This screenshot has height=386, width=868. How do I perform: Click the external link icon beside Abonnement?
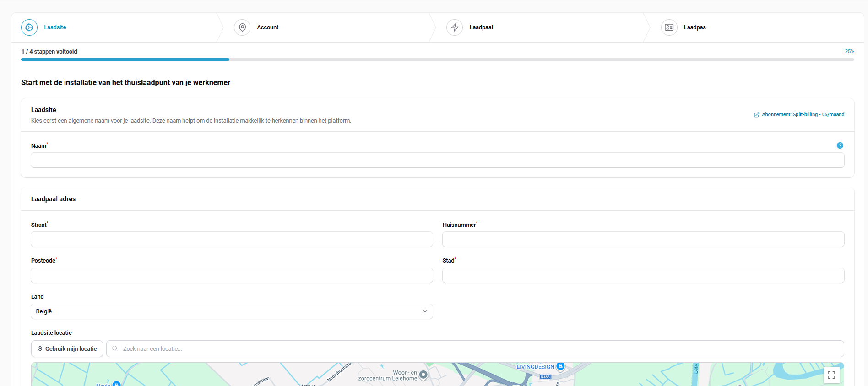pos(757,115)
